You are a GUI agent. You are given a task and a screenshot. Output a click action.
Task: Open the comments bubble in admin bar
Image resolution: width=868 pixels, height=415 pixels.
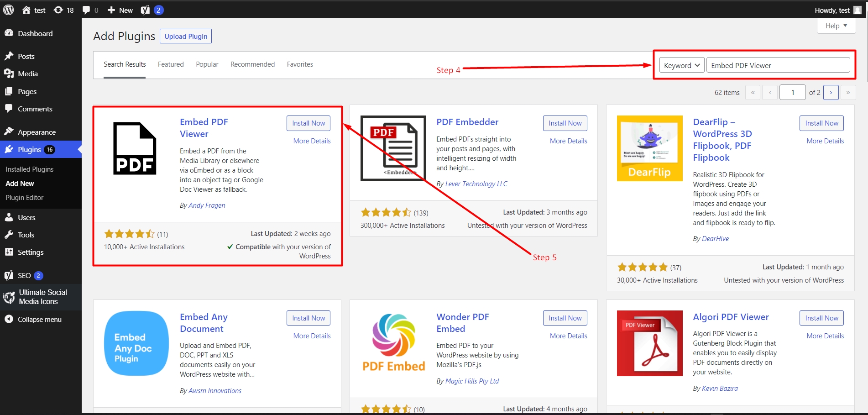point(90,10)
